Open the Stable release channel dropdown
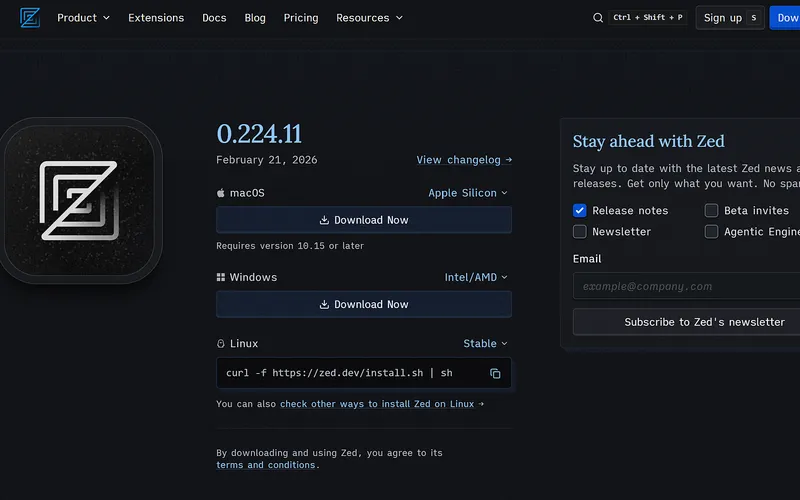Screen dimensions: 800x500 coord(485,344)
